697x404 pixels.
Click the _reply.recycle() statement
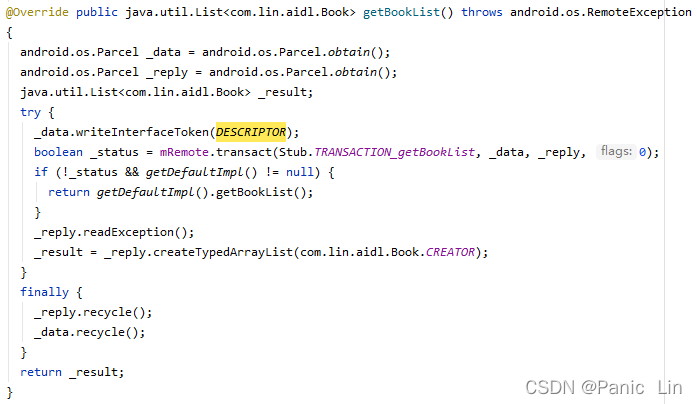pos(93,312)
